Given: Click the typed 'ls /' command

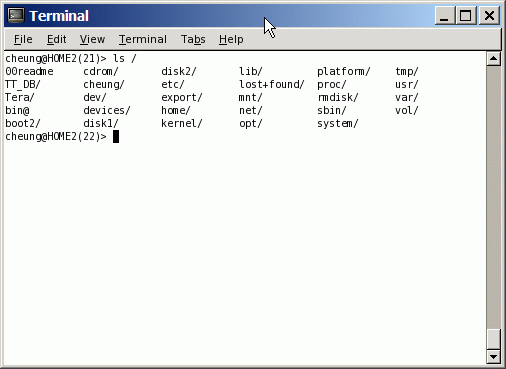Looking at the screenshot, I should click(125, 58).
